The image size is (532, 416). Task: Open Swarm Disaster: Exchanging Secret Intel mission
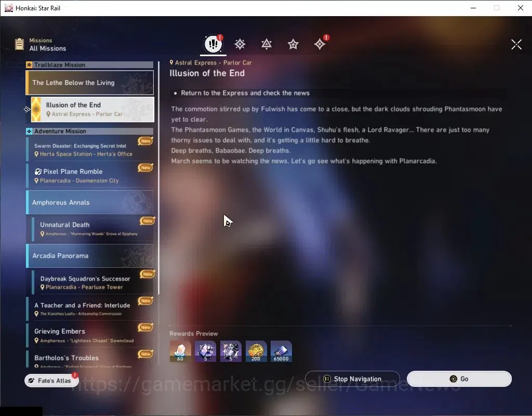(x=89, y=149)
